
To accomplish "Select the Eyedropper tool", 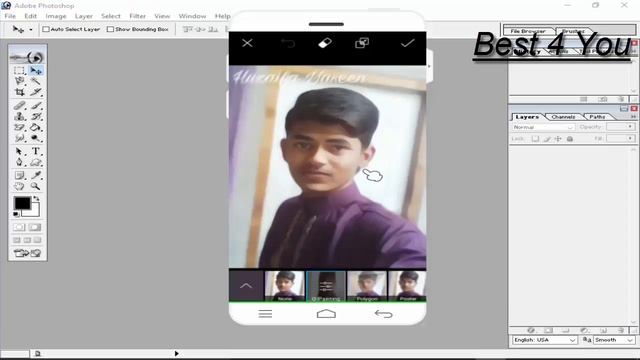I will (x=36, y=175).
